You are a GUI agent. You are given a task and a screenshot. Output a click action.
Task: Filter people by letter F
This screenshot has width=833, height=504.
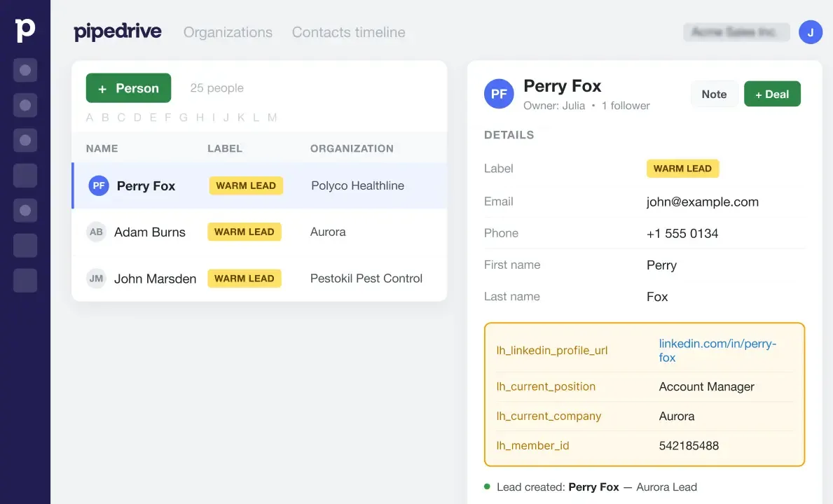[168, 117]
